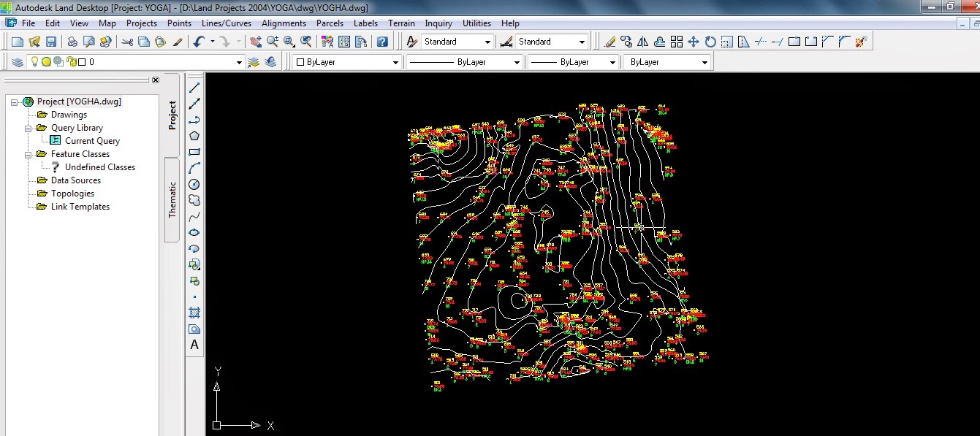980x436 pixels.
Task: Use the Erase tool
Action: [x=611, y=42]
